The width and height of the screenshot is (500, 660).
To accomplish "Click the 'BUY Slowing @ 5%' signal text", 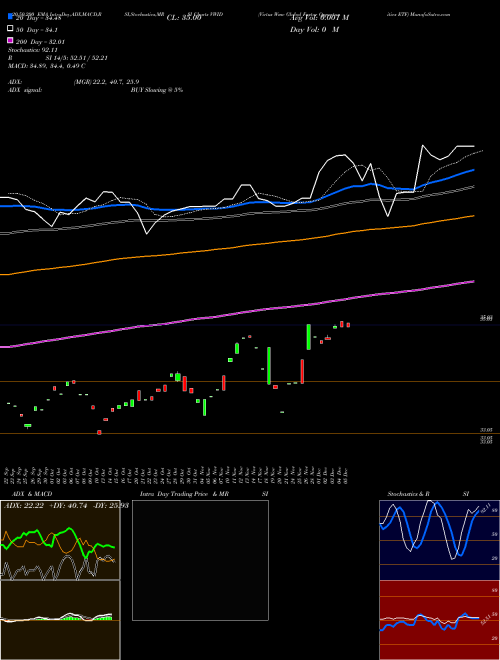I will point(157,90).
